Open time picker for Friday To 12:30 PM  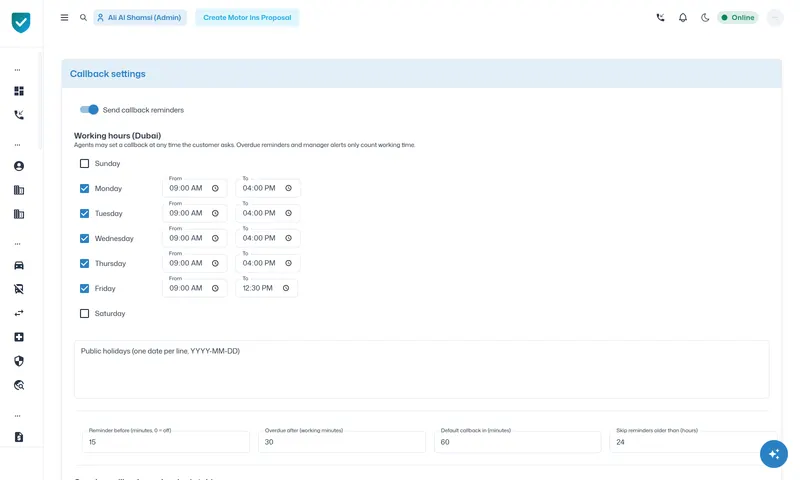[x=286, y=288]
